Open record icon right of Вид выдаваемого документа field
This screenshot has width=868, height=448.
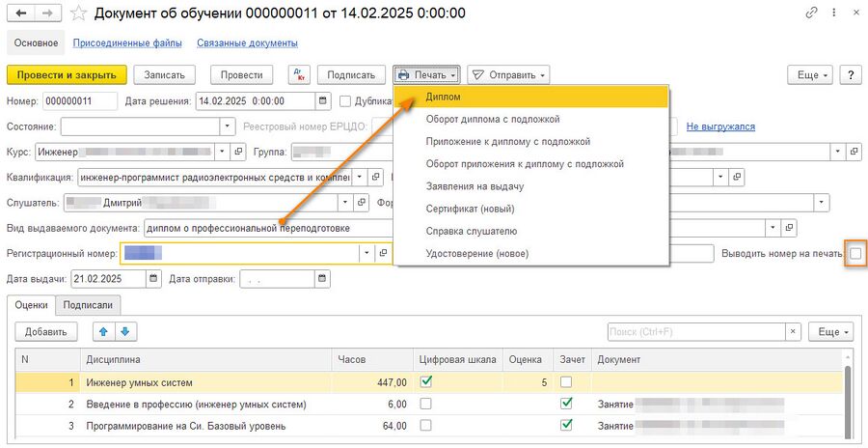point(789,227)
